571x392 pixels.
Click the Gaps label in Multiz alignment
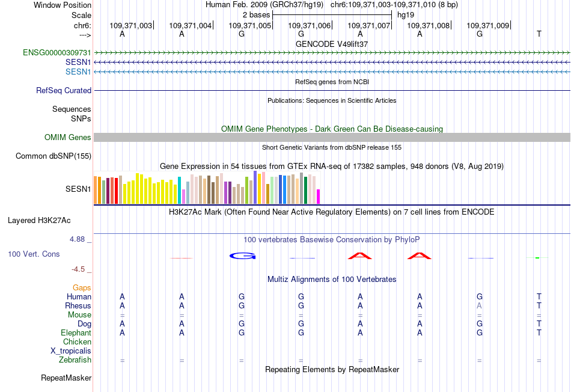[82, 288]
